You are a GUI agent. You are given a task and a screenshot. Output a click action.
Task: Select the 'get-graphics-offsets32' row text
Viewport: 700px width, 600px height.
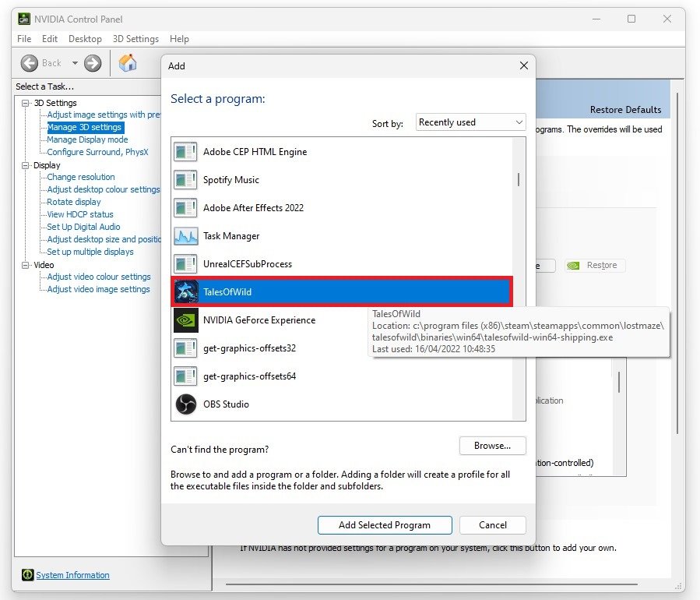(x=249, y=348)
